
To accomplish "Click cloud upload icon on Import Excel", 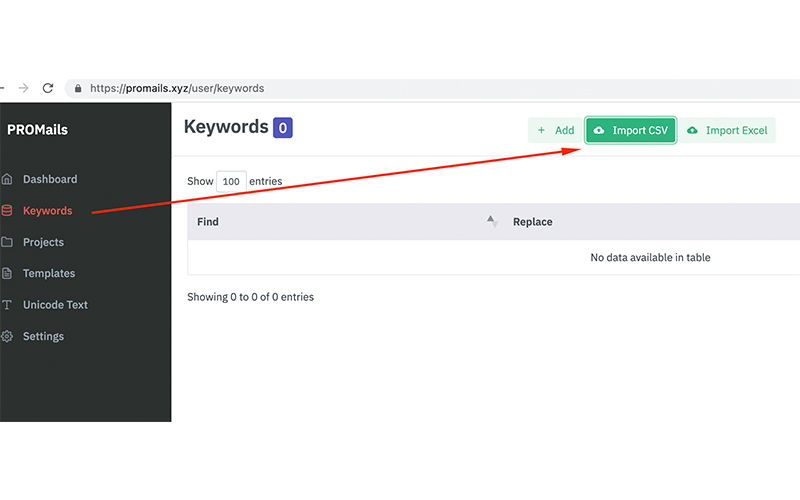I will (692, 131).
